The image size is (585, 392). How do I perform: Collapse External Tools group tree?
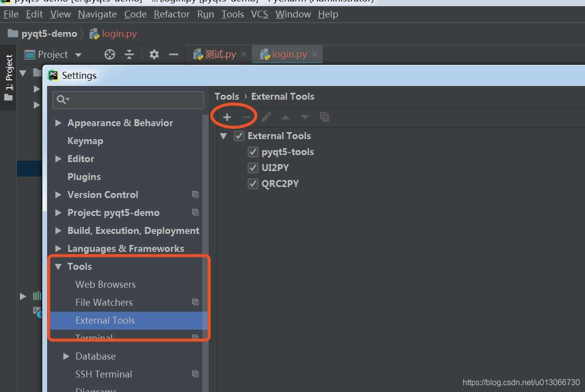click(x=224, y=136)
